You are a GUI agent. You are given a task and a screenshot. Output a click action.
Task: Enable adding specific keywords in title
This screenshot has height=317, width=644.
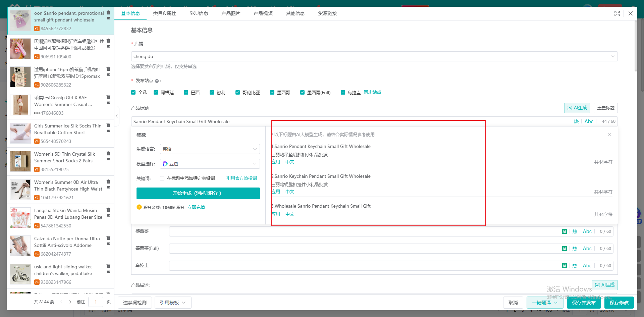162,178
